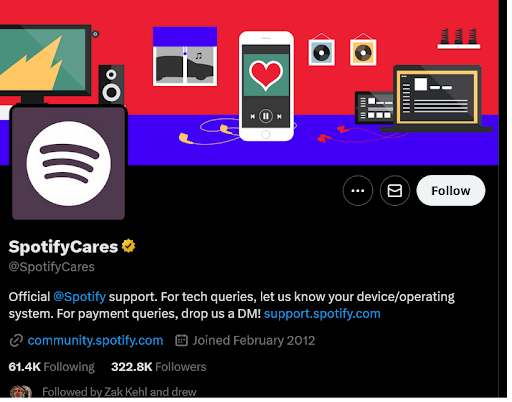Click the heart on the phone screen
The width and height of the screenshot is (512, 402).
[266, 76]
